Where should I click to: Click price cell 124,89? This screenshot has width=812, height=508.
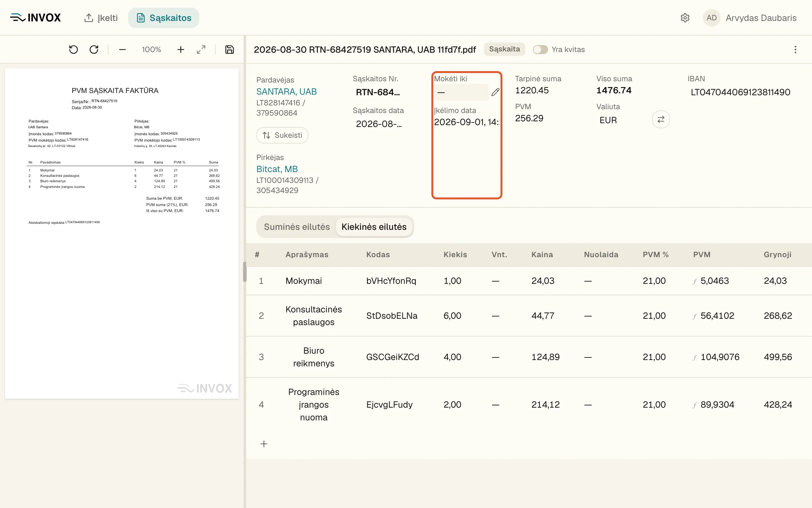[x=545, y=357]
